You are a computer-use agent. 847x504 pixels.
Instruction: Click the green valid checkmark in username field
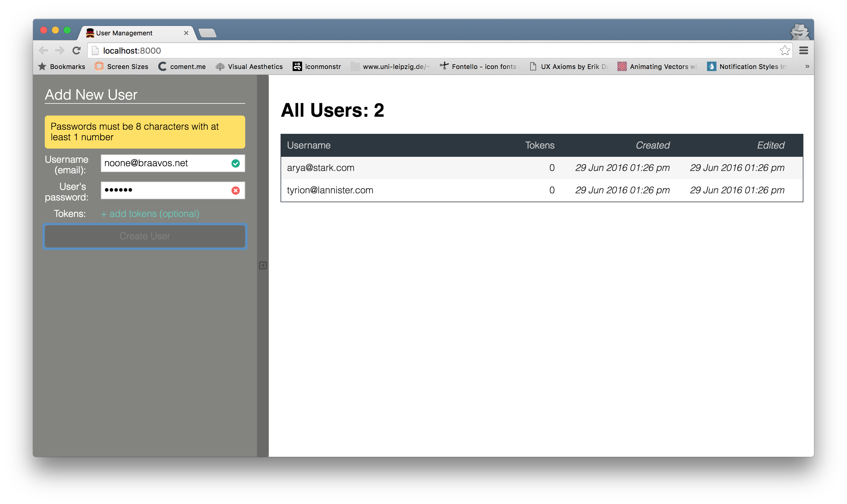tap(235, 163)
